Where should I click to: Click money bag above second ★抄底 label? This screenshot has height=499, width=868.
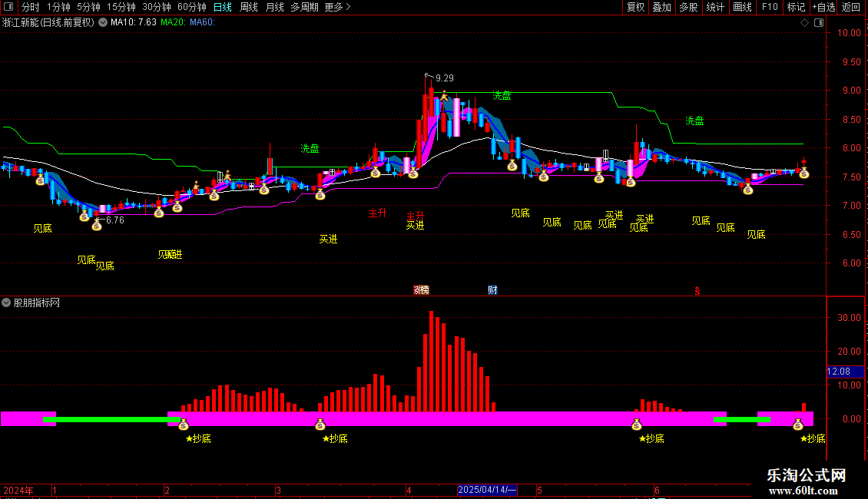320,425
